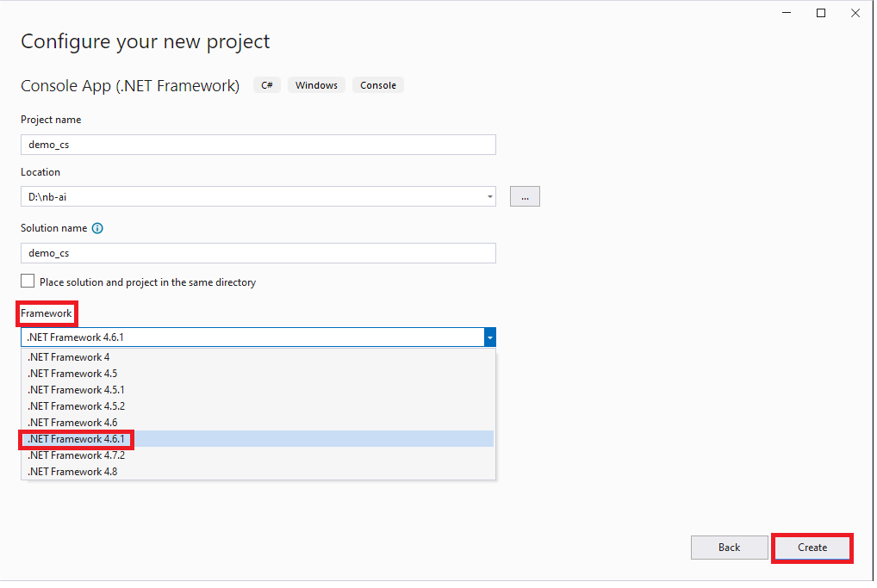Screen dimensions: 877x588
Task: Browse for location with ellipsis button
Action: tap(526, 197)
